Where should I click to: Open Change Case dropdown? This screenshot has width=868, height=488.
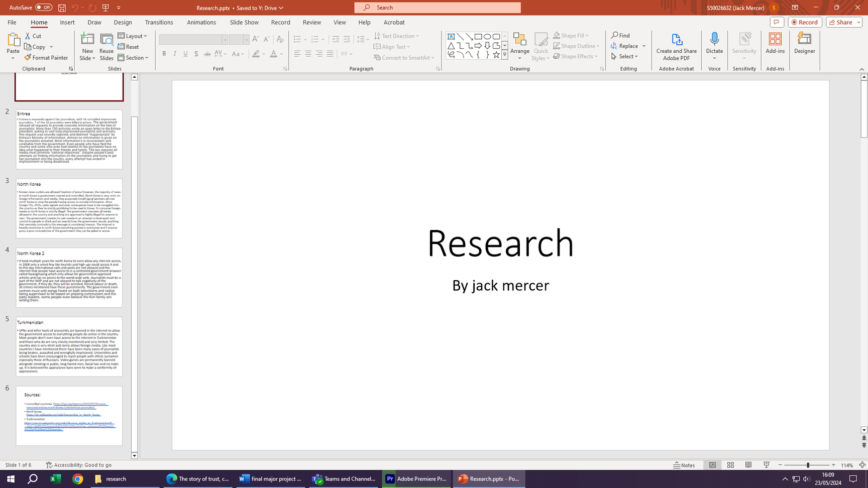[x=238, y=54]
